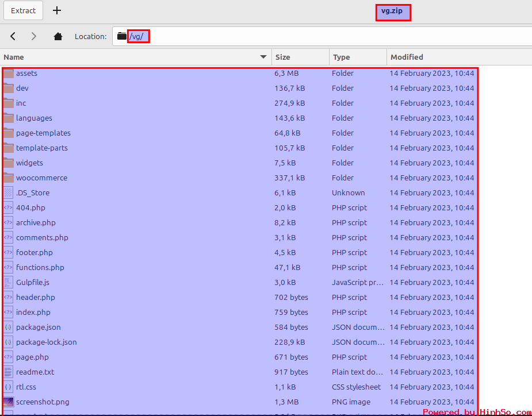This screenshot has width=532, height=416.
Task: Click the footer.php file icon
Action: 9,252
